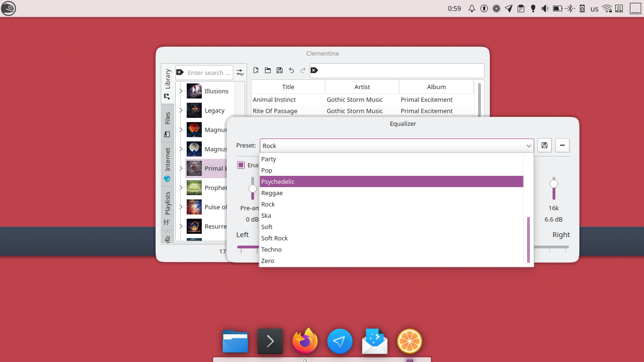This screenshot has height=362, width=644.
Task: Open Firefox from the dock
Action: coord(305,341)
